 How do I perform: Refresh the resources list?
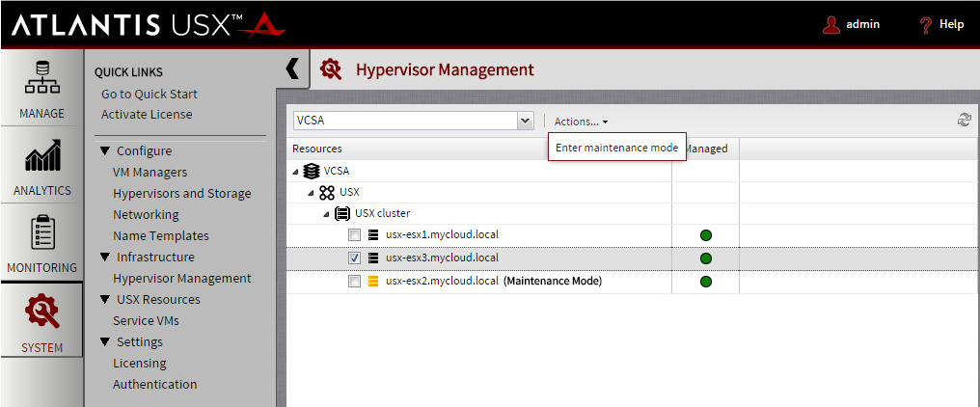[x=965, y=121]
